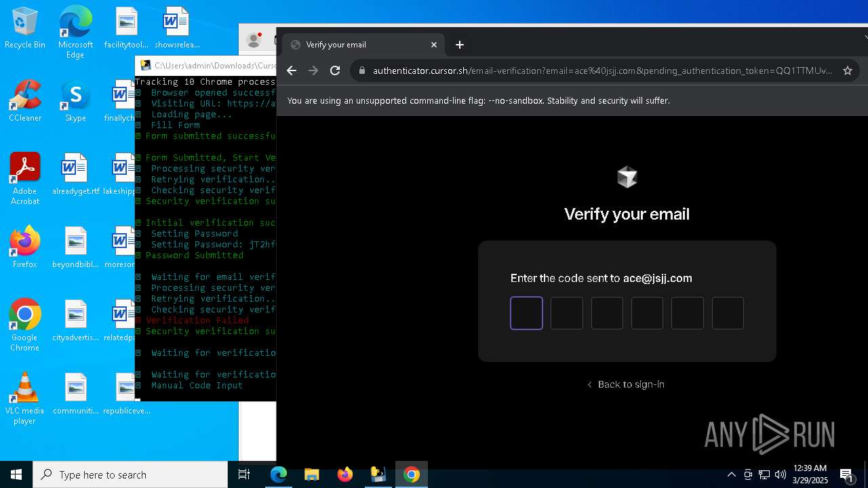The height and width of the screenshot is (488, 868).
Task: Open the notification center icon
Action: pos(846,474)
